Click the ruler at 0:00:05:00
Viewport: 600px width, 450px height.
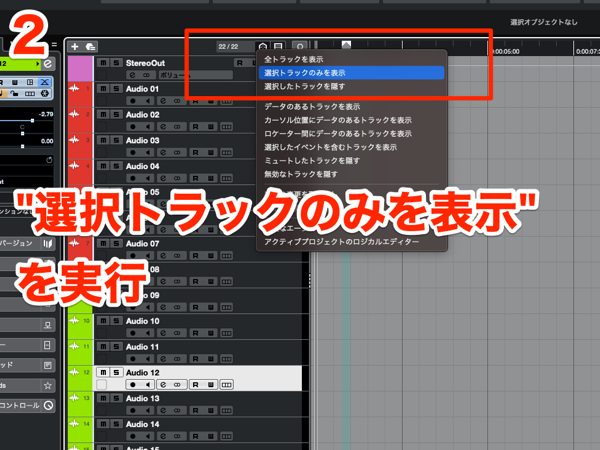(x=505, y=52)
